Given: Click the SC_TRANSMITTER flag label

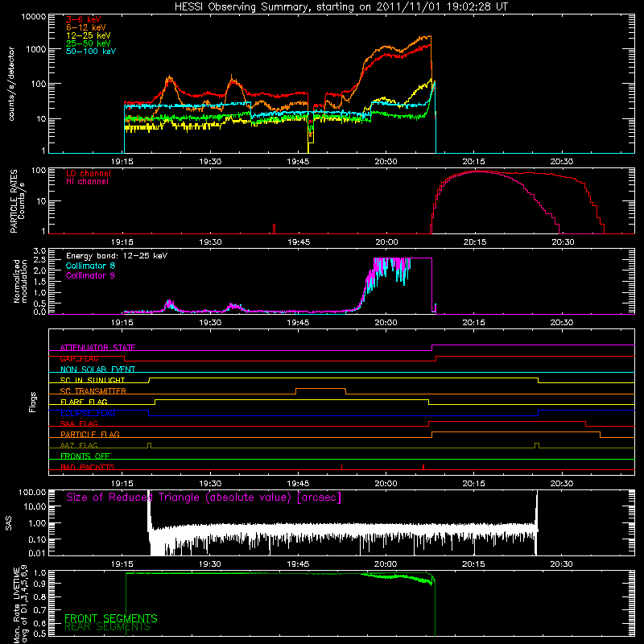Looking at the screenshot, I should click(93, 391).
